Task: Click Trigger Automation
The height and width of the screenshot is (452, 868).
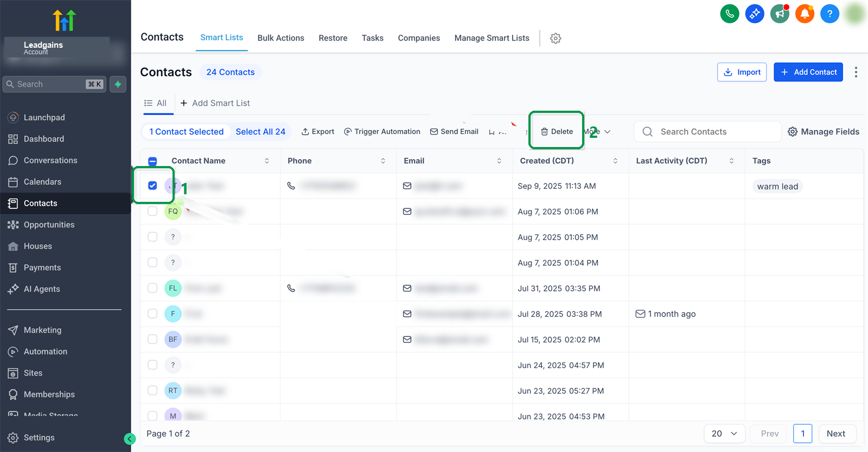Action: pyautogui.click(x=382, y=131)
